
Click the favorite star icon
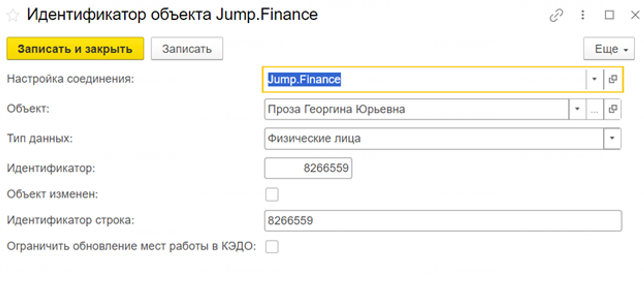coord(12,15)
